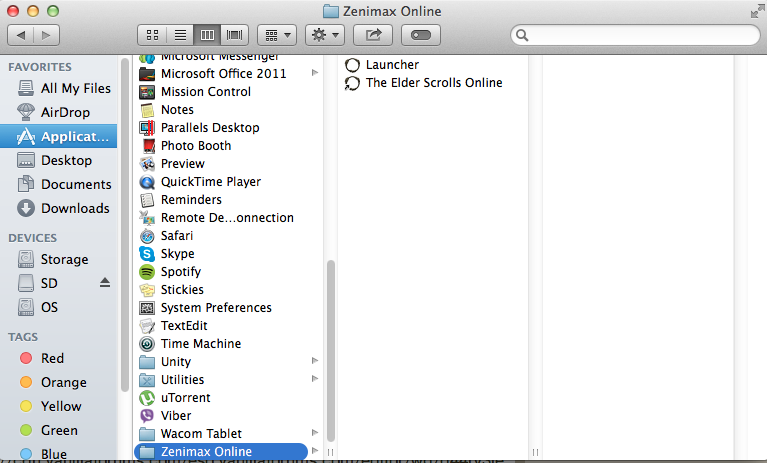
Task: Select column view button
Action: (207, 35)
